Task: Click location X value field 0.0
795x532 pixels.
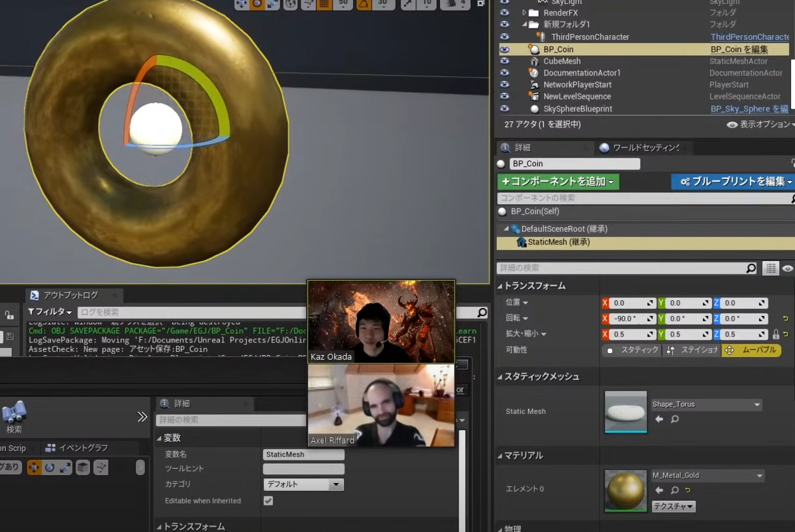Action: tap(632, 303)
